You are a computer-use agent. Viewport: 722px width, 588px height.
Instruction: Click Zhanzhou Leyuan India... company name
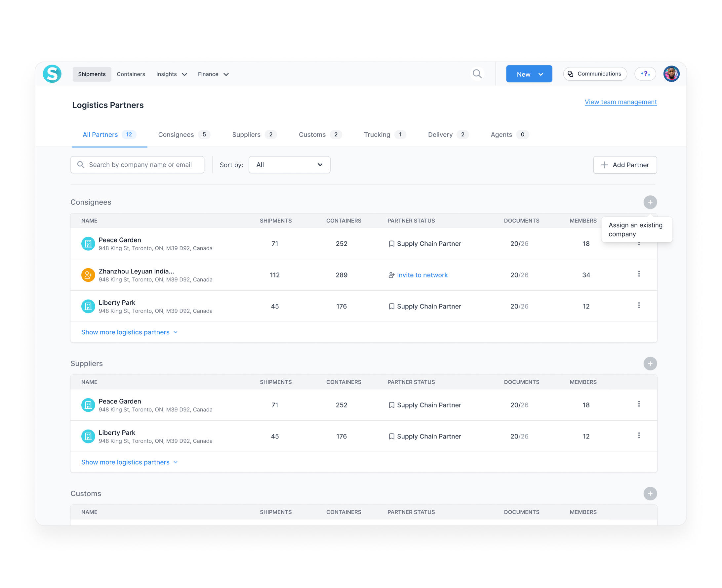click(x=137, y=271)
